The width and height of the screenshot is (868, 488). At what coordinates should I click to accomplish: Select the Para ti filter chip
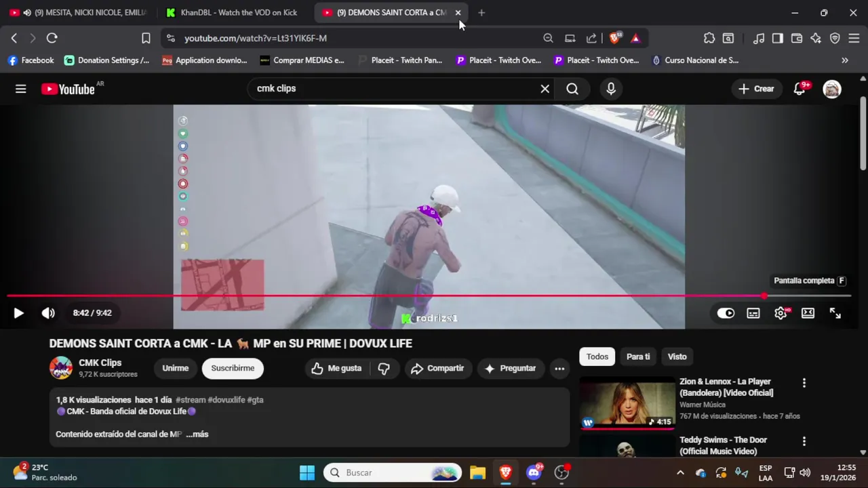pos(638,357)
